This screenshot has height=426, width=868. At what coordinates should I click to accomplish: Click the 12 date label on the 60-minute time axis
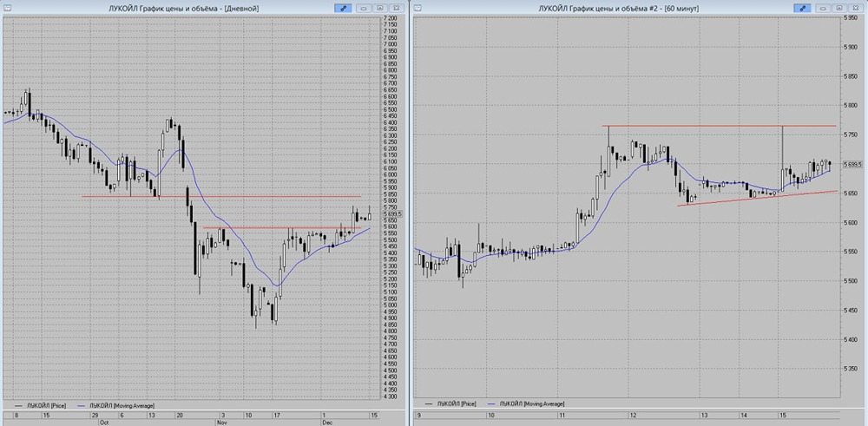pos(633,415)
